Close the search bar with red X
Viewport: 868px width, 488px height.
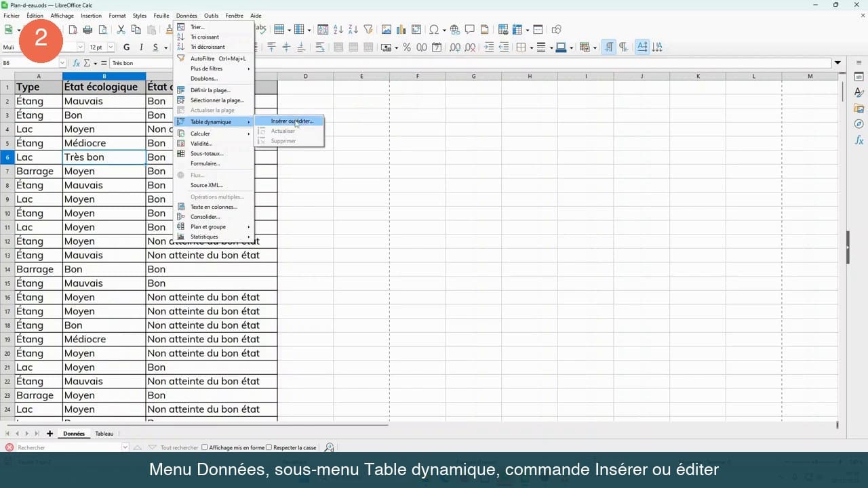9,447
